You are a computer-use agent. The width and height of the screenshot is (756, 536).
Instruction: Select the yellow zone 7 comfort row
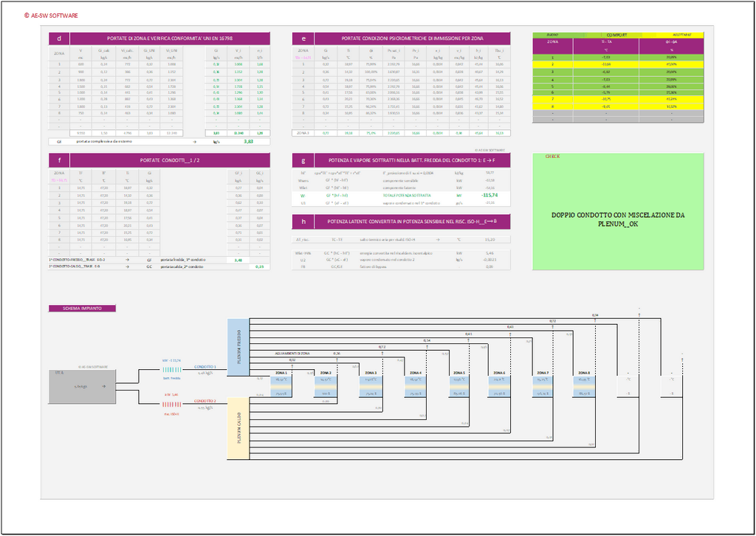618,98
